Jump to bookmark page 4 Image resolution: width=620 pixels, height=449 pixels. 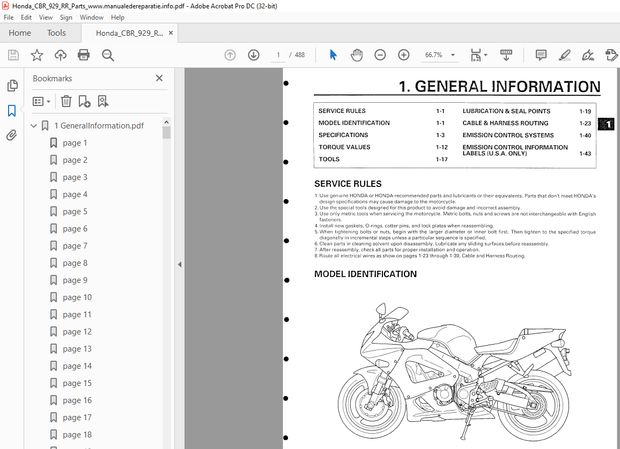click(75, 194)
